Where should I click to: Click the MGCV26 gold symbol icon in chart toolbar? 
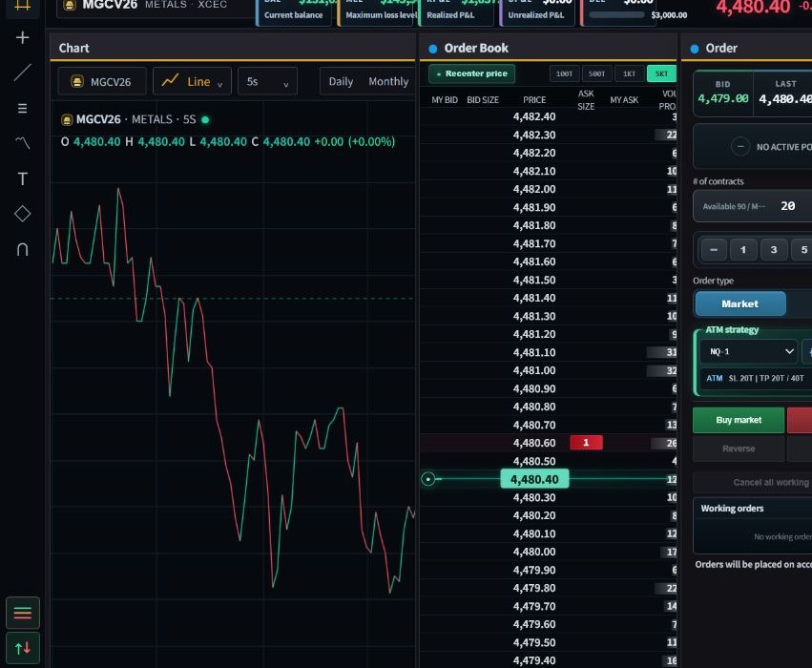click(77, 82)
